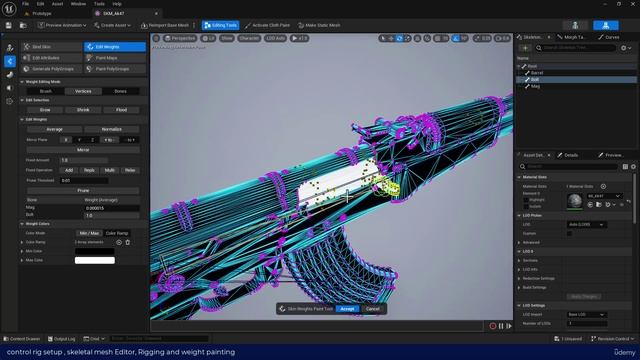Open the File menu
Screen dimensions: 640x360
pos(25,4)
